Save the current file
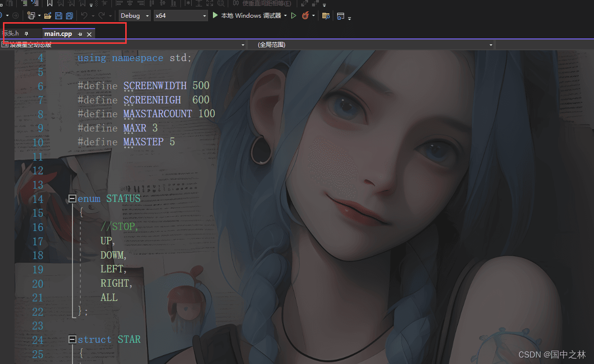This screenshot has width=594, height=364. [x=59, y=16]
